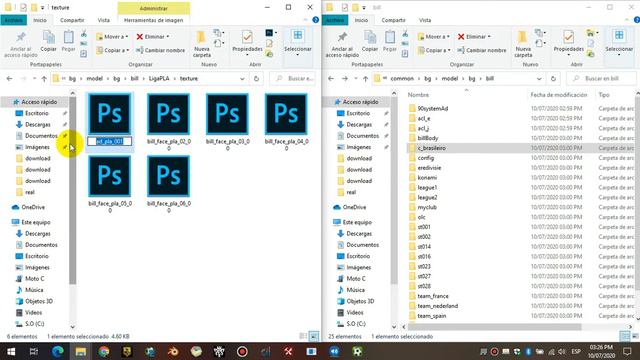Click Eliminar in bill window ribbon
The width and height of the screenshot is (640, 360).
coord(474,37)
